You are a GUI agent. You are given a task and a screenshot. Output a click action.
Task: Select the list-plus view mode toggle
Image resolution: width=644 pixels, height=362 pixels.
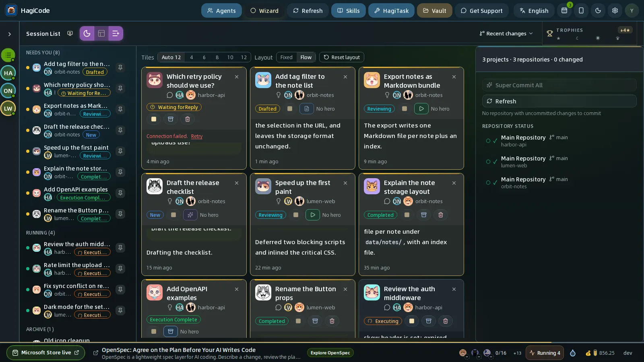click(x=116, y=33)
